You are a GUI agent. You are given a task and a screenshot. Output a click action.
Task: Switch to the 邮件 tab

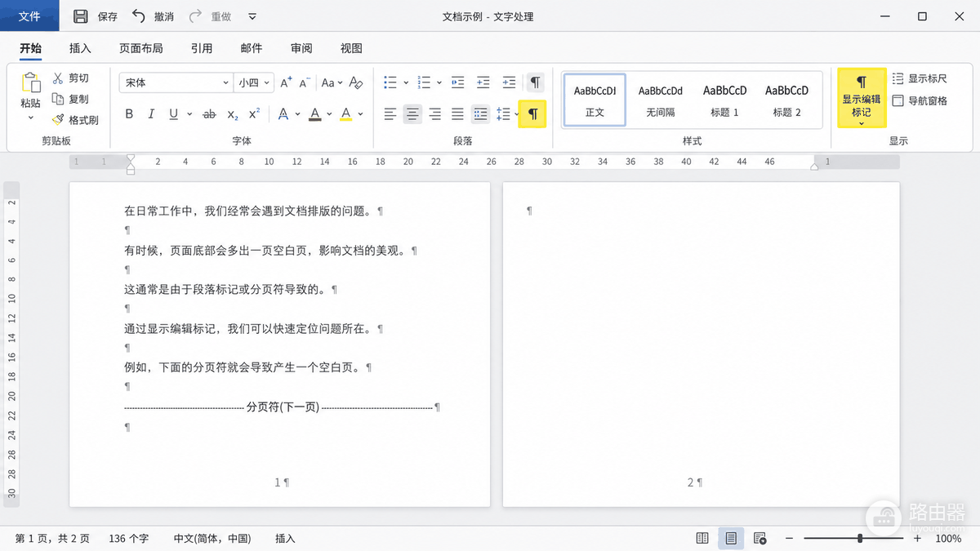coord(252,48)
